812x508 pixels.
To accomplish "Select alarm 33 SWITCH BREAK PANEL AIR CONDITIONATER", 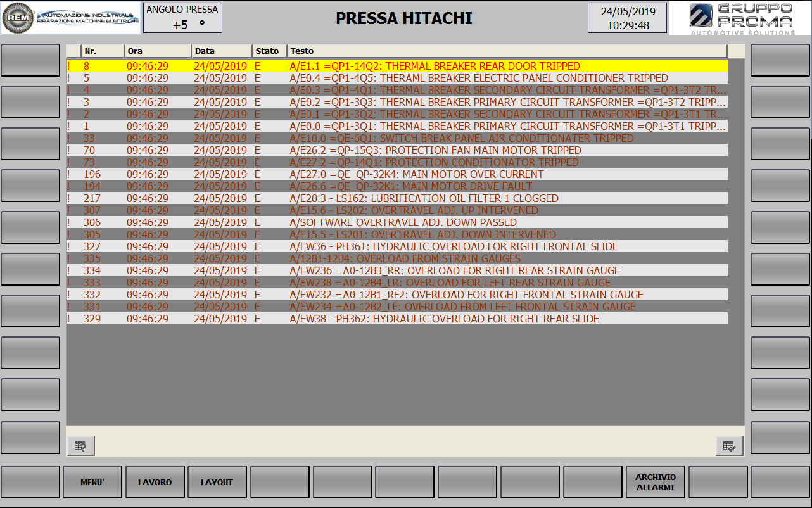I will [x=396, y=138].
